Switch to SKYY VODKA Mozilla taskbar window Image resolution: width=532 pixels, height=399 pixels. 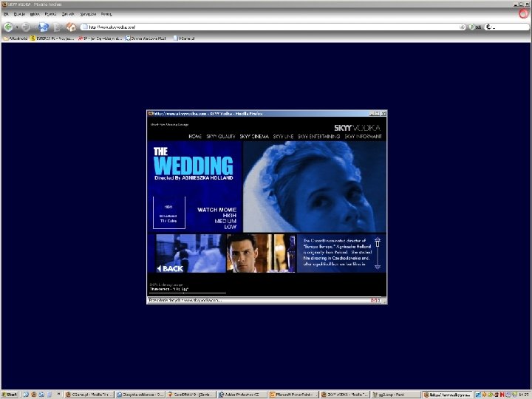[x=345, y=395]
